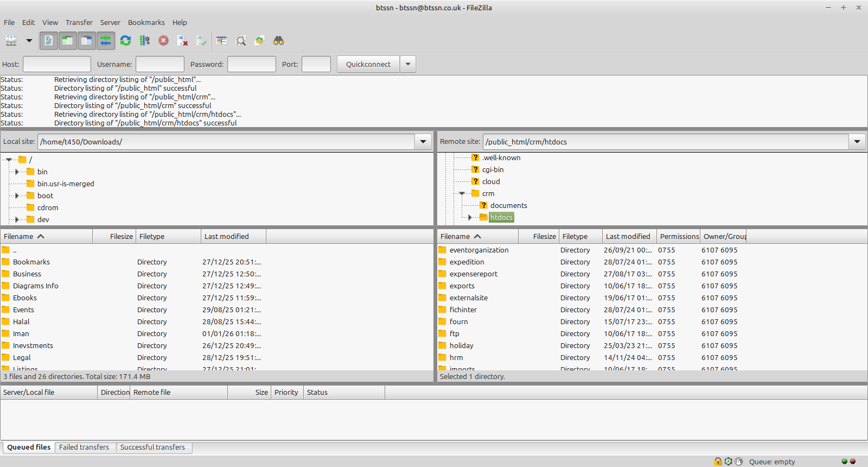868x467 pixels.
Task: Toggle the message log display
Action: pyautogui.click(x=49, y=41)
